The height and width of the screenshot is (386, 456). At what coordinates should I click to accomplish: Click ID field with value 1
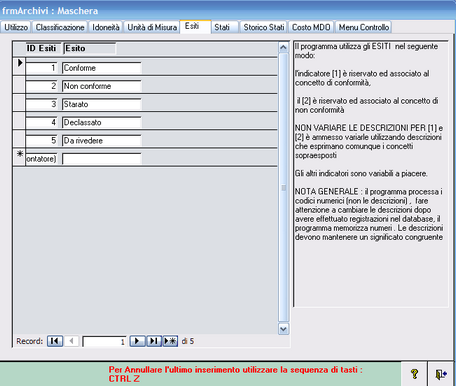[x=41, y=68]
